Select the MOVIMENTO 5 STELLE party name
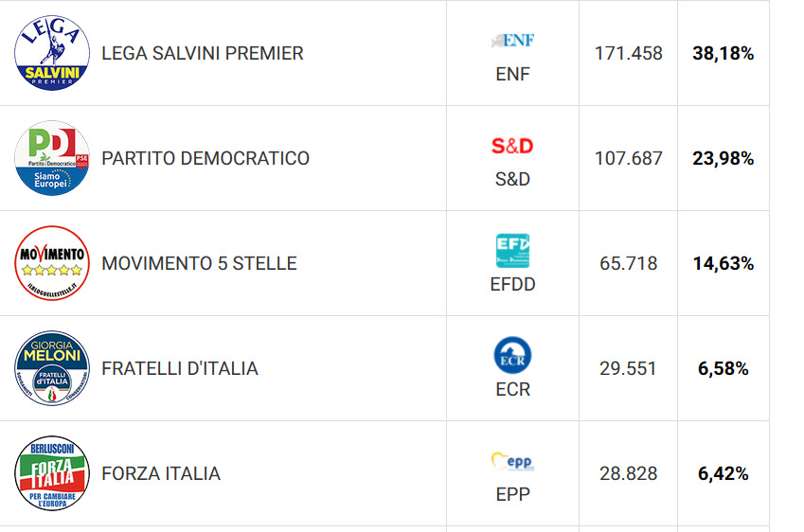The width and height of the screenshot is (804, 532). pos(200,263)
